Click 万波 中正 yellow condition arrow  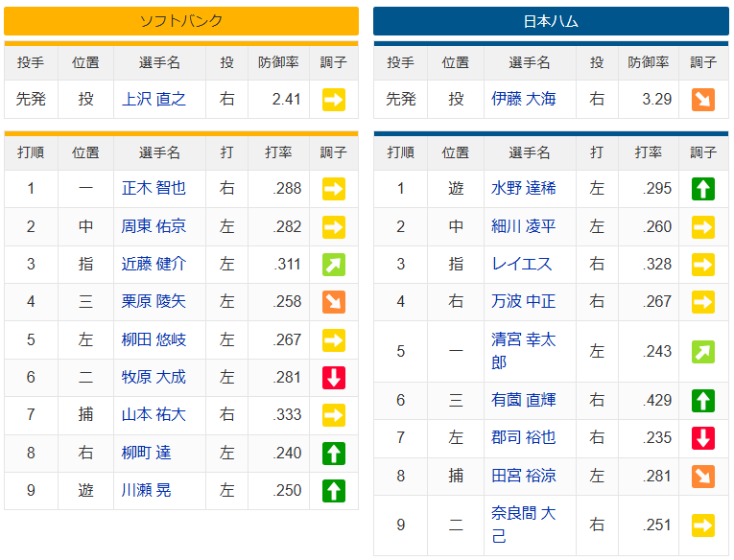(x=703, y=302)
